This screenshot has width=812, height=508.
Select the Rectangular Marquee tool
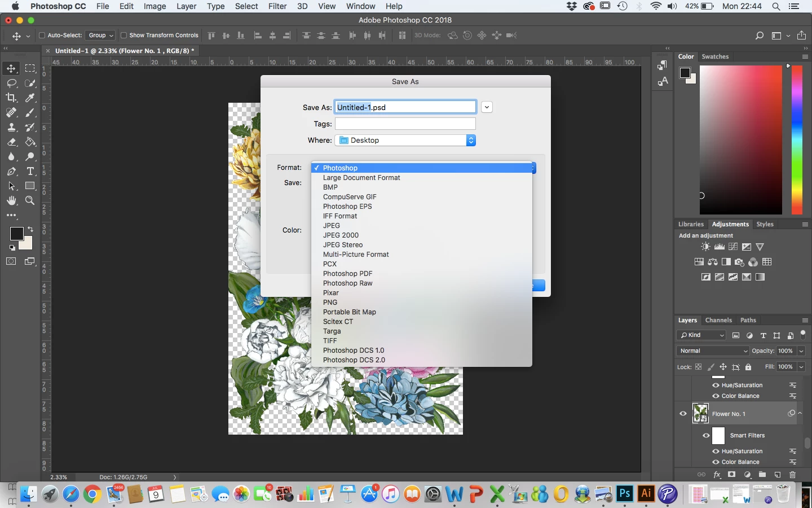(x=30, y=69)
